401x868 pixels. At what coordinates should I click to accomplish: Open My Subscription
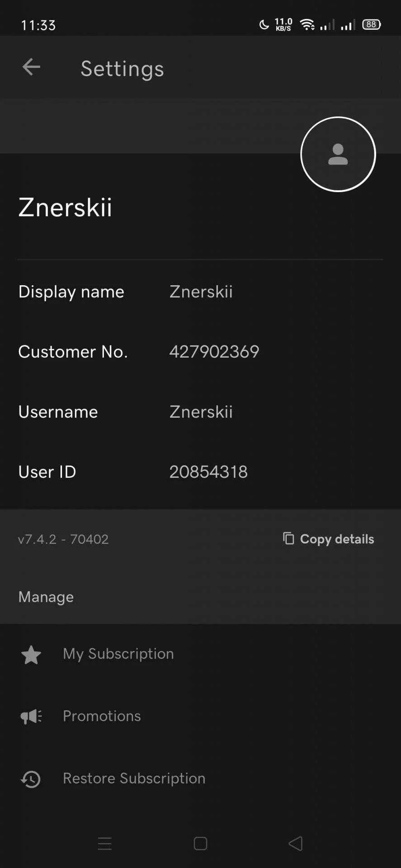tap(200, 654)
